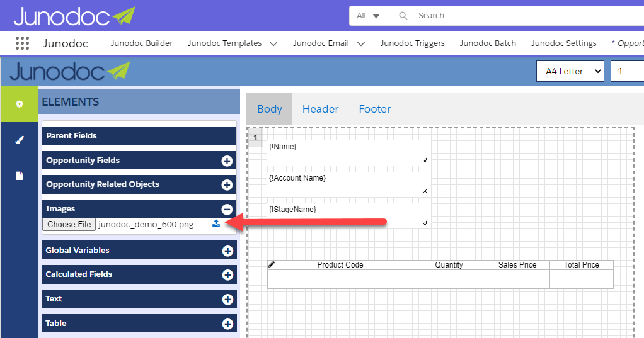Open Junodoc Templates chevron menu
This screenshot has height=338, width=644.
pos(273,43)
